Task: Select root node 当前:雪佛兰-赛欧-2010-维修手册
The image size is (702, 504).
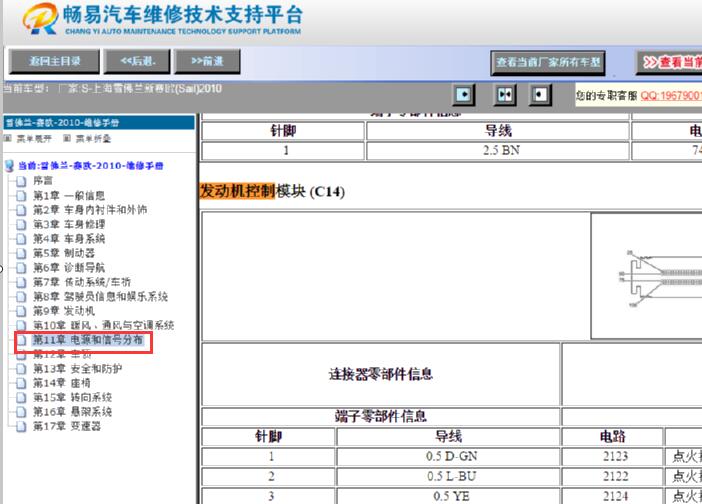Action: tap(90, 166)
